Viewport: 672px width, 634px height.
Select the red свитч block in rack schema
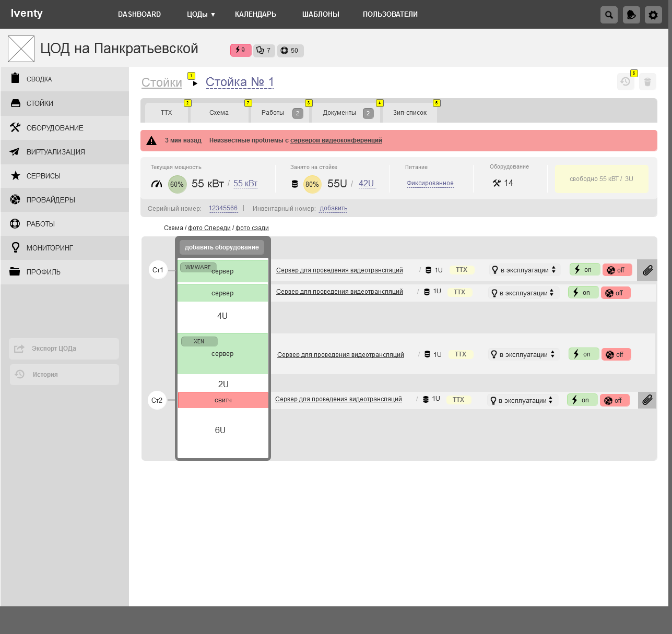coord(223,400)
